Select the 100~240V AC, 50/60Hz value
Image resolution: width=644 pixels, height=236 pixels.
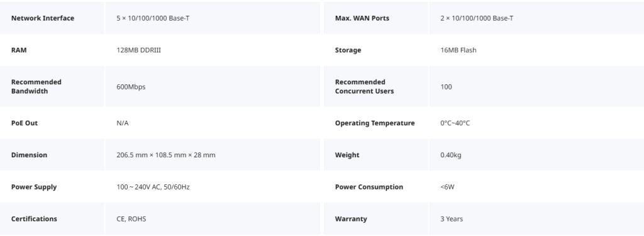[153, 187]
